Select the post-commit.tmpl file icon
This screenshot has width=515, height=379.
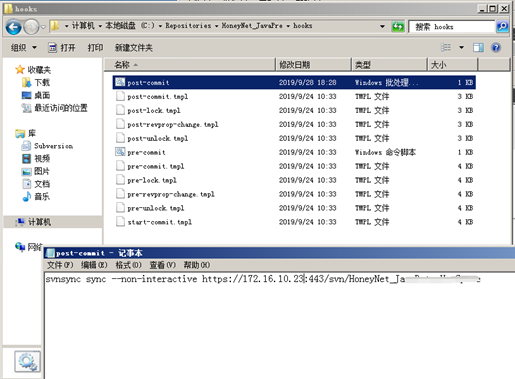point(120,96)
